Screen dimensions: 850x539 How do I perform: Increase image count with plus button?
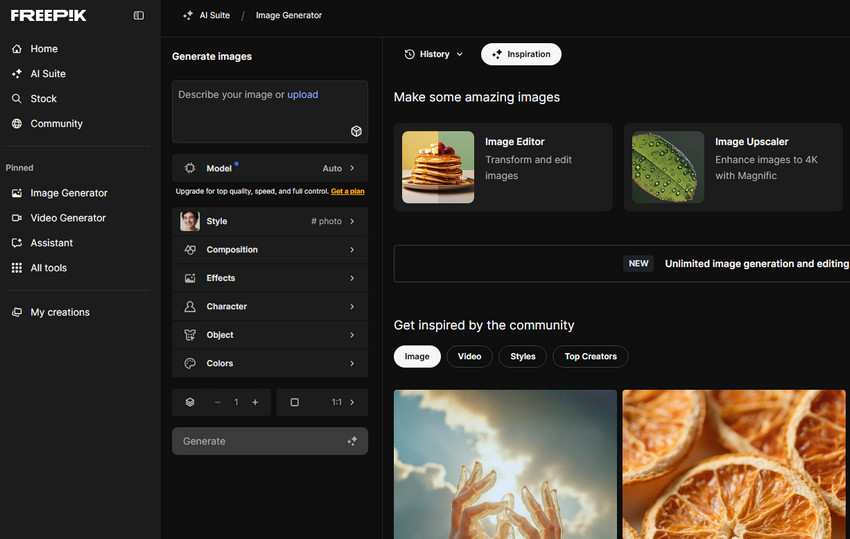pos(255,402)
